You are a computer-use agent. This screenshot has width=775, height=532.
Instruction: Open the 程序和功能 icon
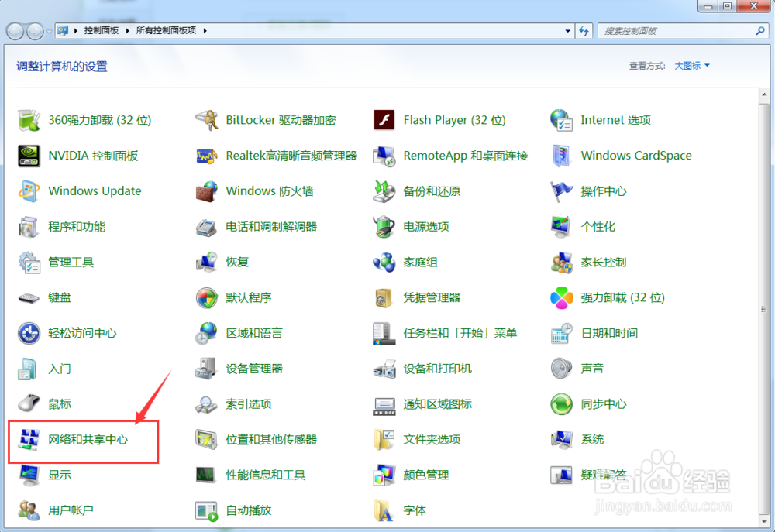click(x=29, y=227)
